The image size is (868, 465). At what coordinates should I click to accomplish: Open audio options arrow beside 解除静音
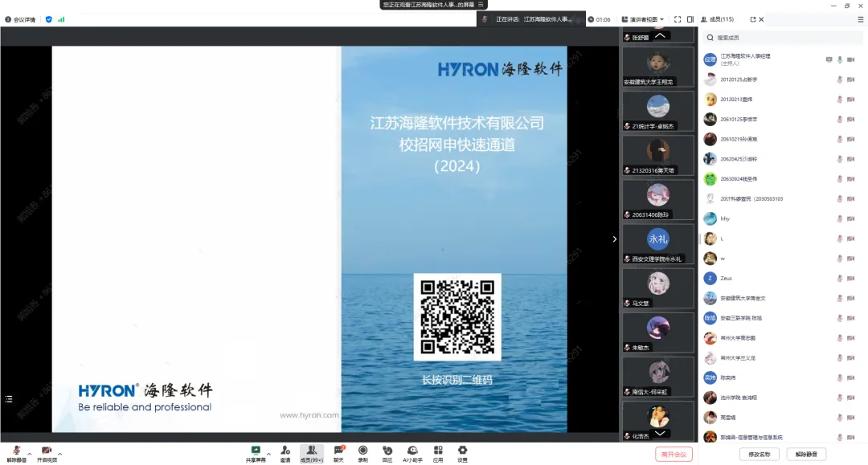point(30,454)
